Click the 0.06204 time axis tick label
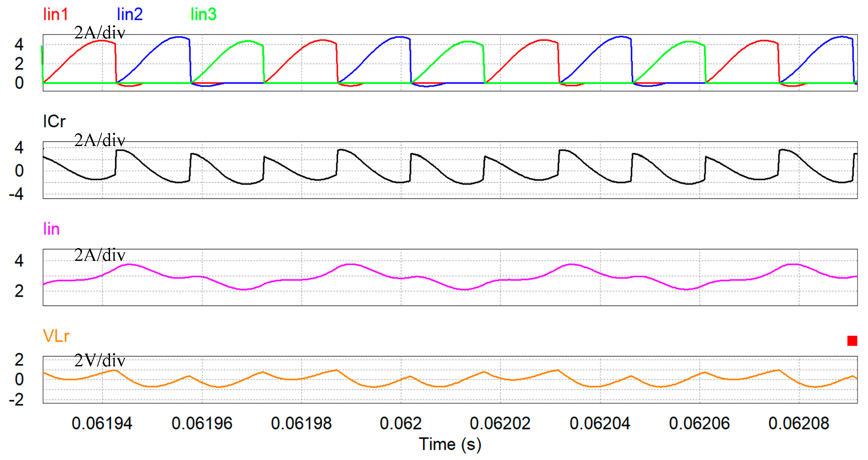Viewport: 868px width, 460px height. 599,423
